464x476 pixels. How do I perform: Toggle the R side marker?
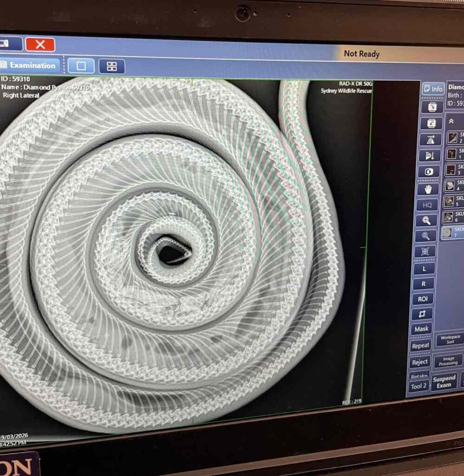pyautogui.click(x=424, y=284)
